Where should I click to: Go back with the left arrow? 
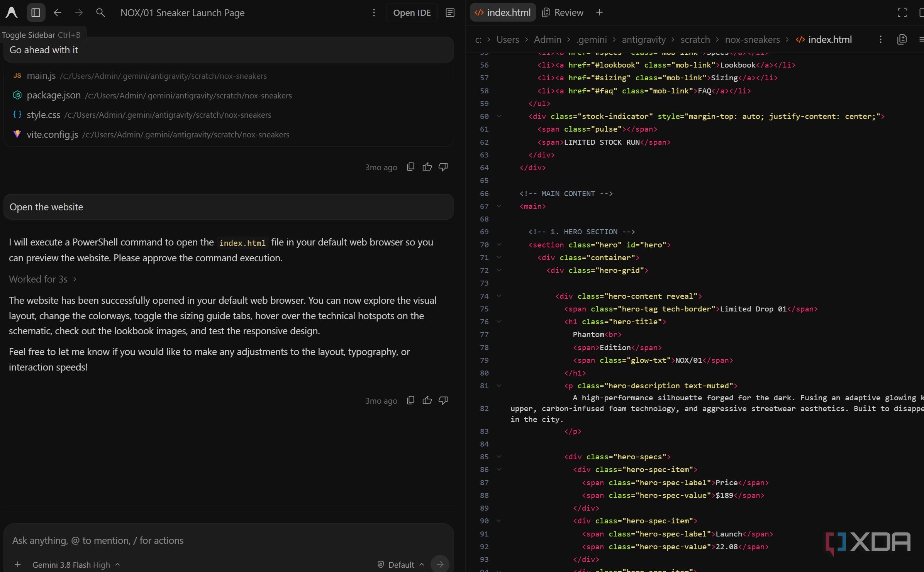(58, 13)
